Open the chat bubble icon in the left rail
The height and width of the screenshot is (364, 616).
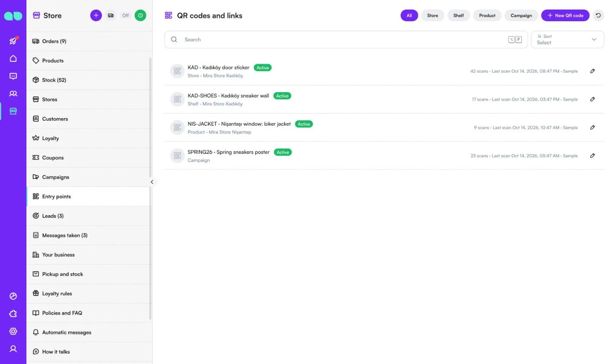(13, 76)
